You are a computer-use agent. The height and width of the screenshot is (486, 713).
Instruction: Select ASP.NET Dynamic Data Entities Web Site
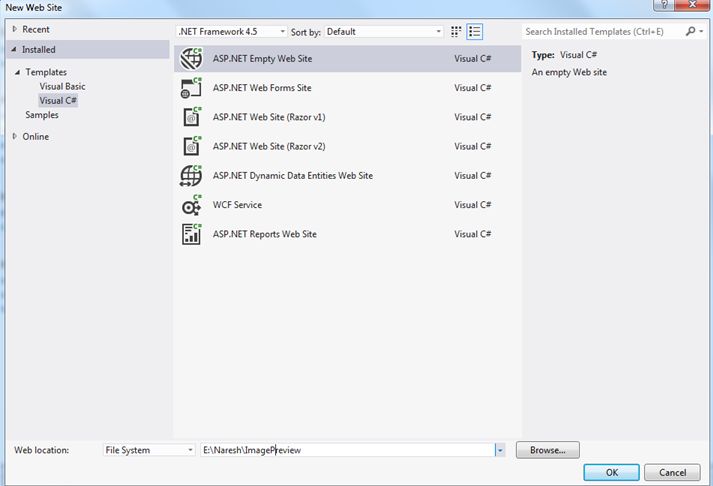point(347,175)
